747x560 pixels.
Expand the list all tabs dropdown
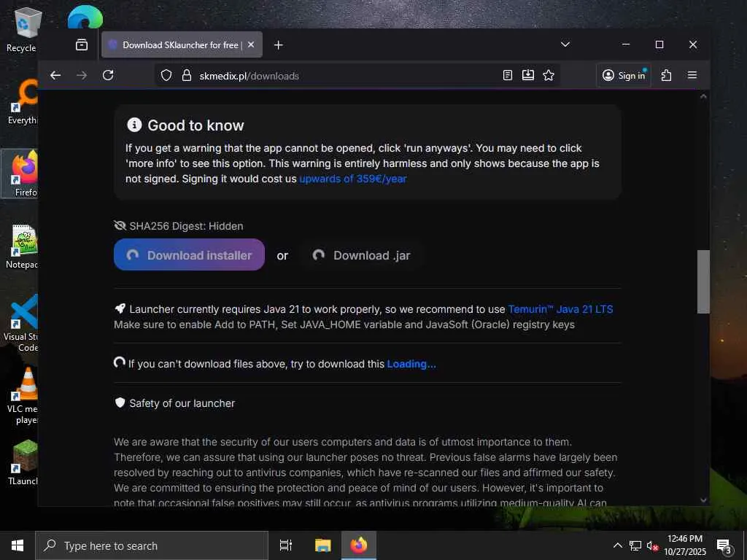click(x=565, y=44)
